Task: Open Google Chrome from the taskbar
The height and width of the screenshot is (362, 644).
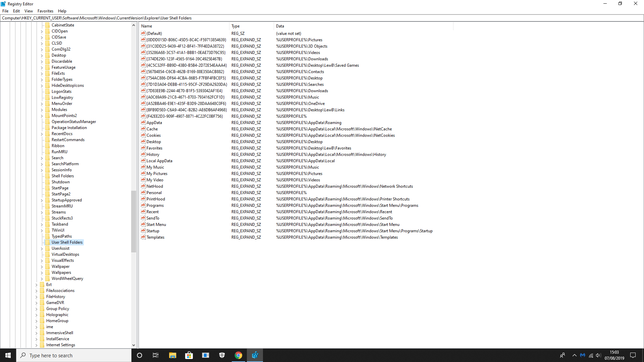Action: coord(238,355)
